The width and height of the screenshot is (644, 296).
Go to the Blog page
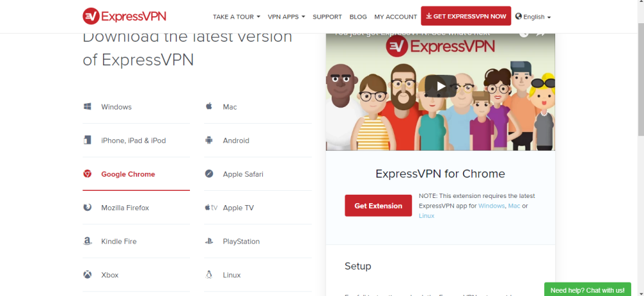click(x=358, y=17)
